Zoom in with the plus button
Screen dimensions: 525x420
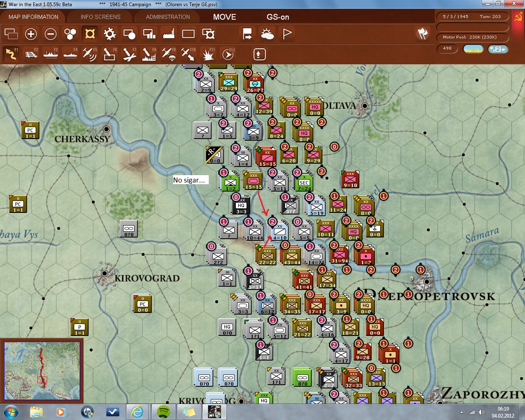(31, 34)
